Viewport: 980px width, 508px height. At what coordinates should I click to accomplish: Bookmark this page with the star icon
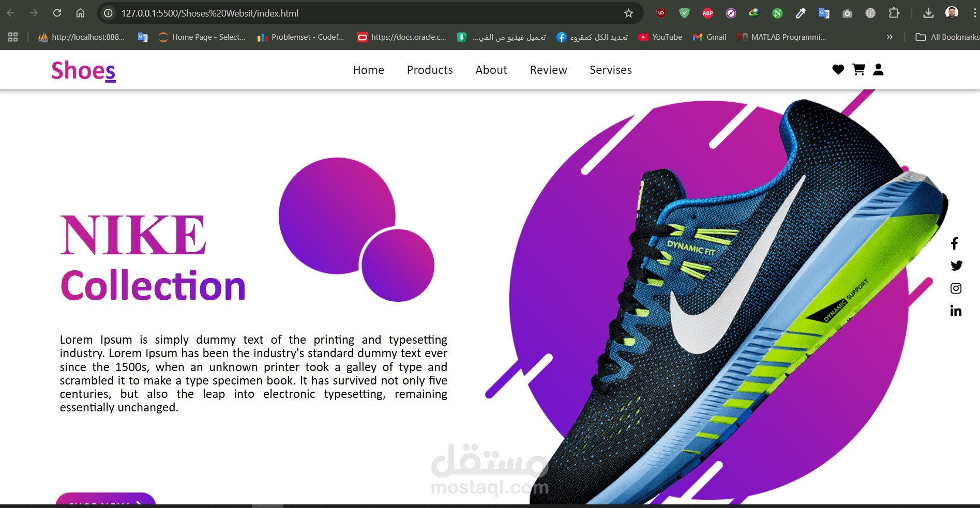pos(628,13)
